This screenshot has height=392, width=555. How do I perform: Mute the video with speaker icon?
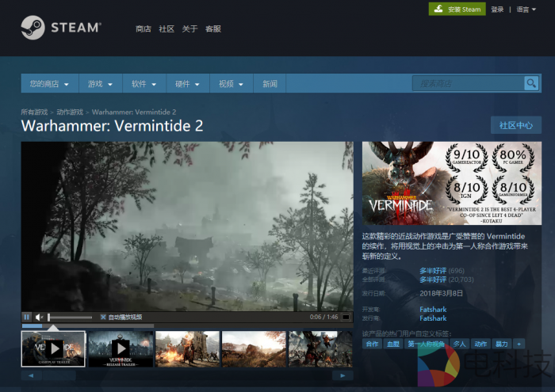40,317
